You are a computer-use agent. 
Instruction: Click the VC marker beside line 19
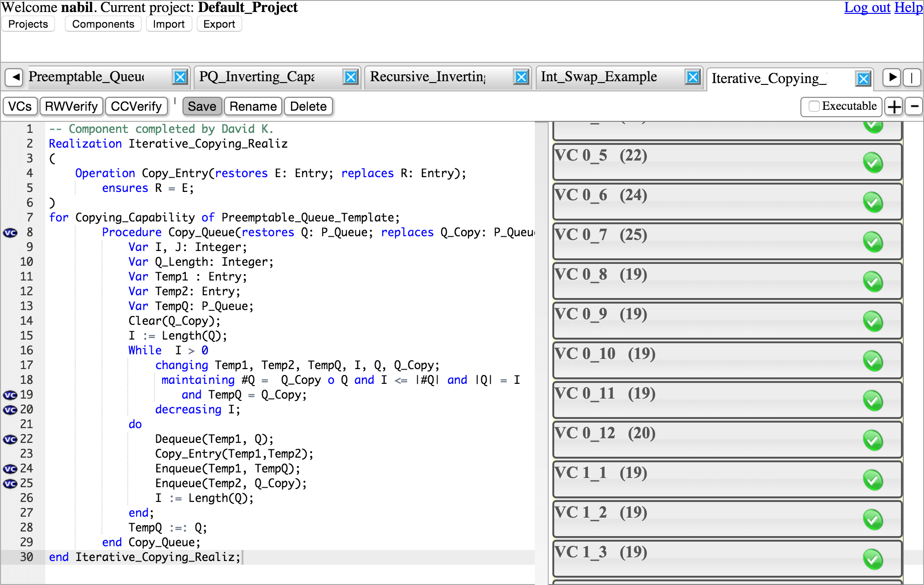(10, 395)
